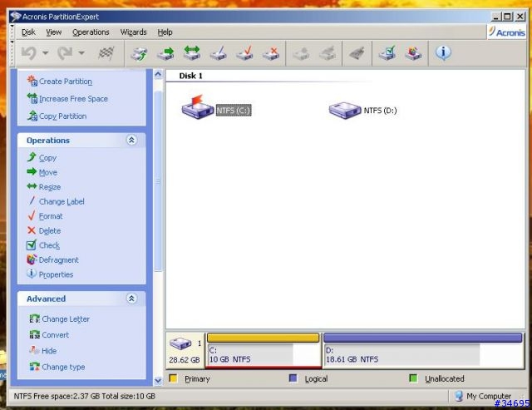Open the View menu

pos(53,32)
